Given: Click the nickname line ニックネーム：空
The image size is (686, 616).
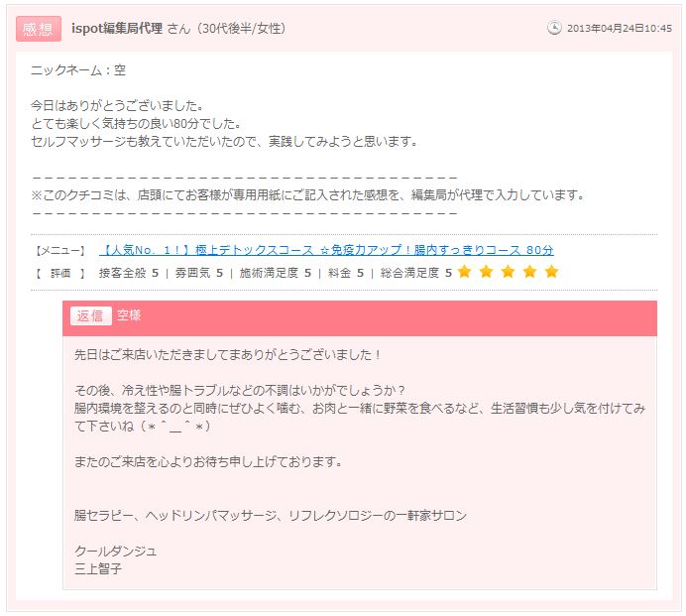Looking at the screenshot, I should 78,70.
